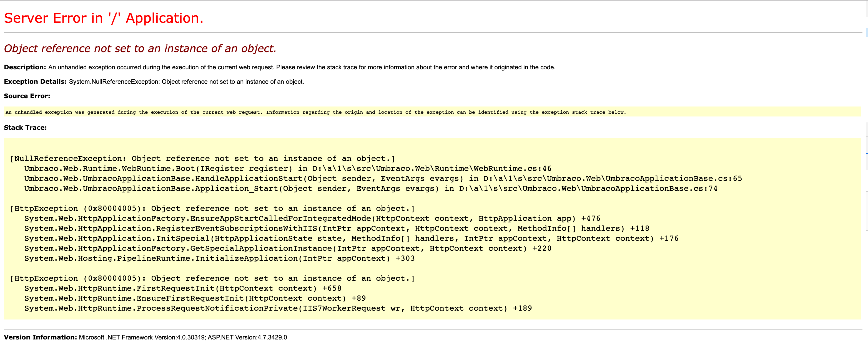Click the 'Exception Details:' bold label
Viewport: 868px width, 345px height.
[35, 82]
